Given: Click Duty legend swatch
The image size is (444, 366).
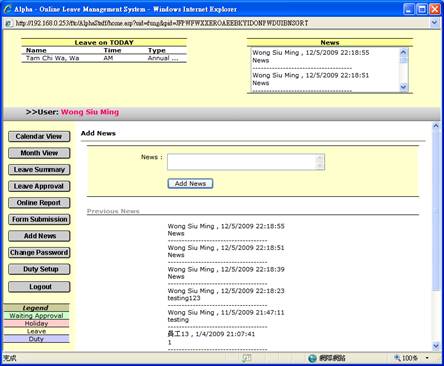Looking at the screenshot, I should (x=36, y=339).
